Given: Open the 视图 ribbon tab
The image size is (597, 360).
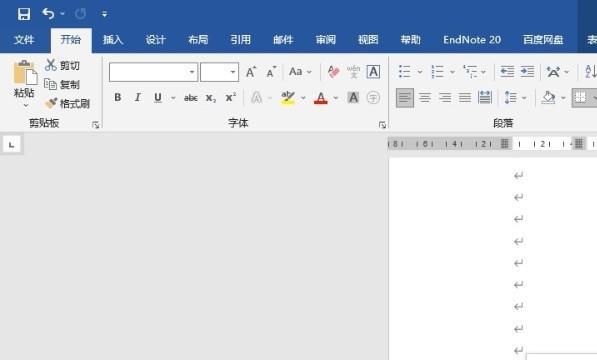Looking at the screenshot, I should (368, 40).
